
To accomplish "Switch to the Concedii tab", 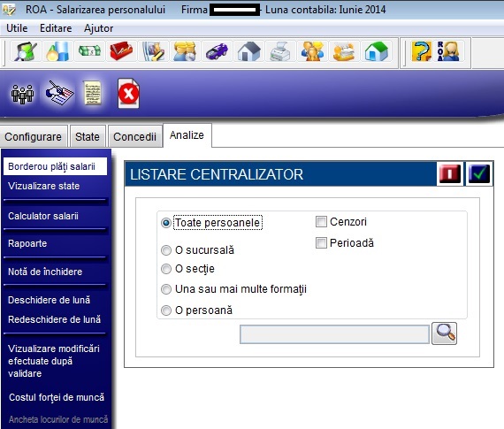I will (x=134, y=137).
